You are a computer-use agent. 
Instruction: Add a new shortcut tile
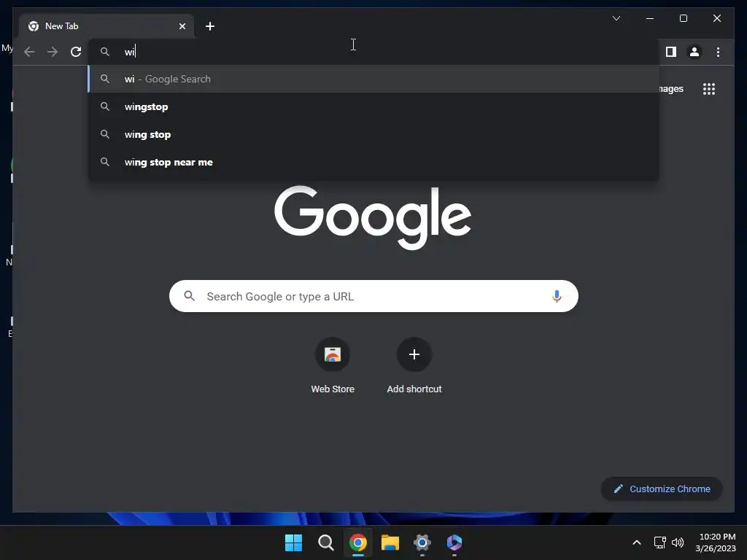click(414, 366)
